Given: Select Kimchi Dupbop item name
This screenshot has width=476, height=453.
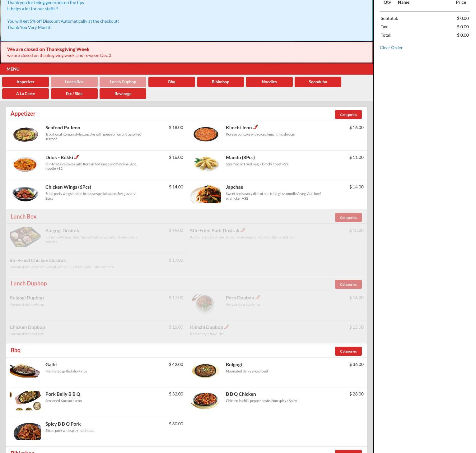Looking at the screenshot, I should point(207,327).
